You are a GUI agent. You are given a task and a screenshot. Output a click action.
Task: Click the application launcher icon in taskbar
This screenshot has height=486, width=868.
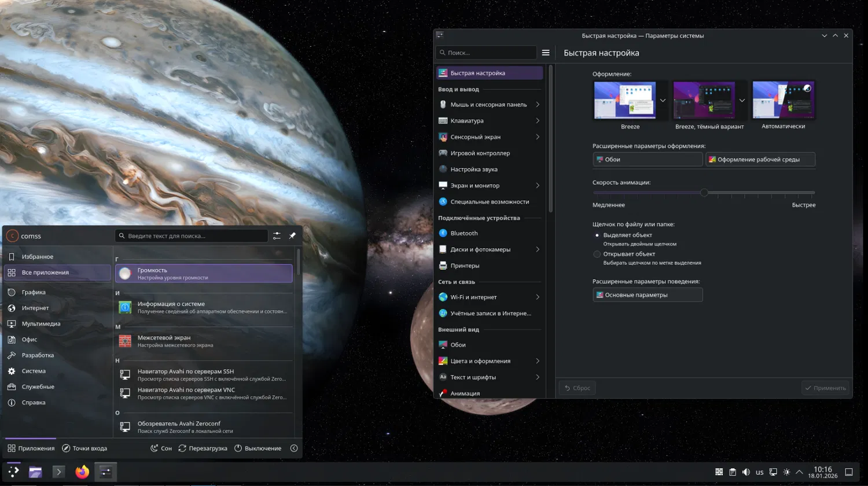[x=13, y=472]
